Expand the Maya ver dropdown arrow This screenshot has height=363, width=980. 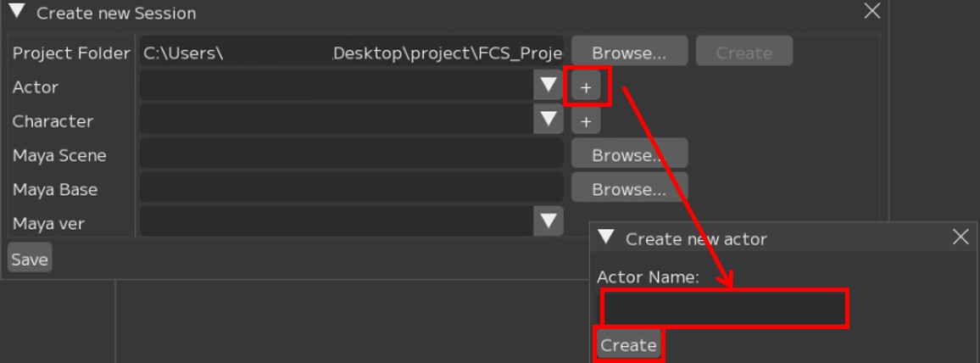pos(548,222)
